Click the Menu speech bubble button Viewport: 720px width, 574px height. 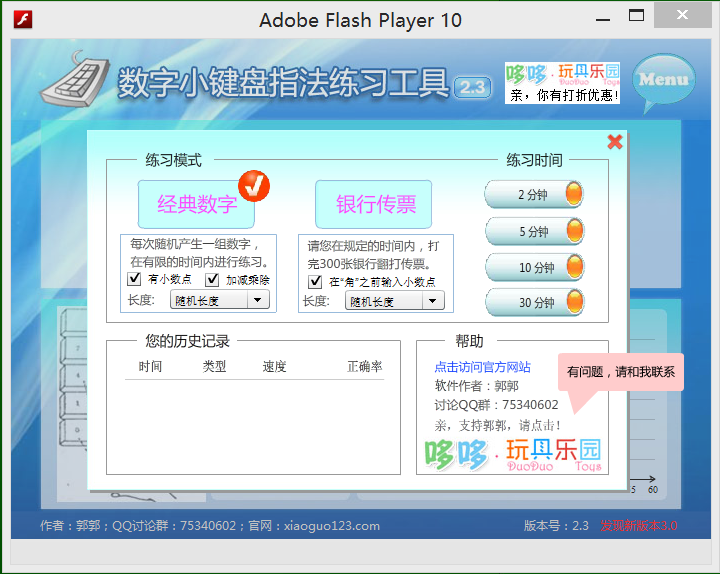coord(664,82)
